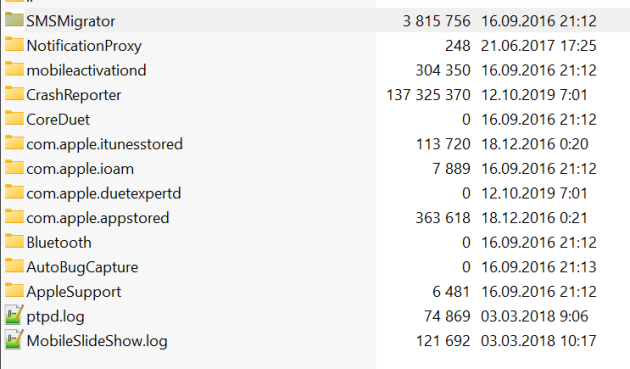Click the ptpd.log file name

point(55,317)
